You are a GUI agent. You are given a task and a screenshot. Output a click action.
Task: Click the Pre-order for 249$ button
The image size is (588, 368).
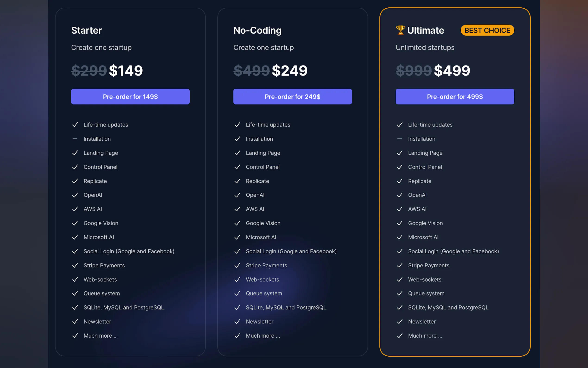point(292,97)
